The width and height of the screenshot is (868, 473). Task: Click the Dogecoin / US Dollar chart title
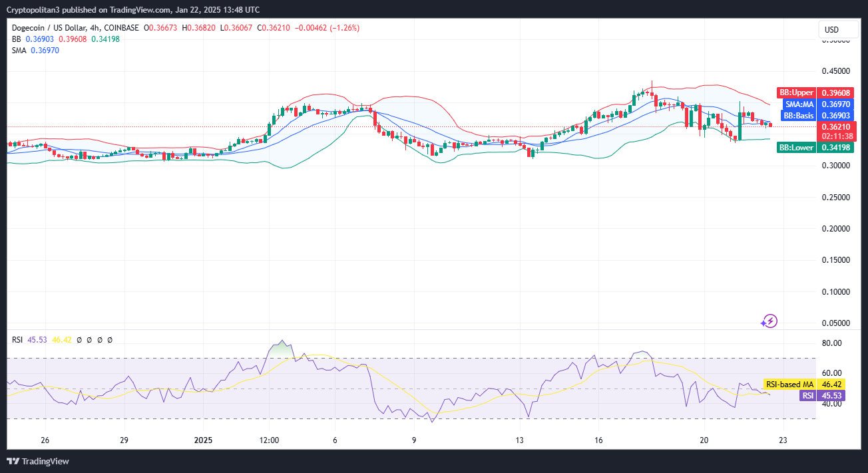click(76, 28)
